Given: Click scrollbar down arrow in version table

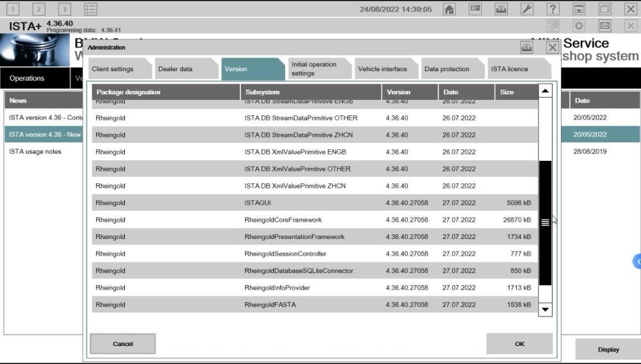Looking at the screenshot, I should (545, 310).
